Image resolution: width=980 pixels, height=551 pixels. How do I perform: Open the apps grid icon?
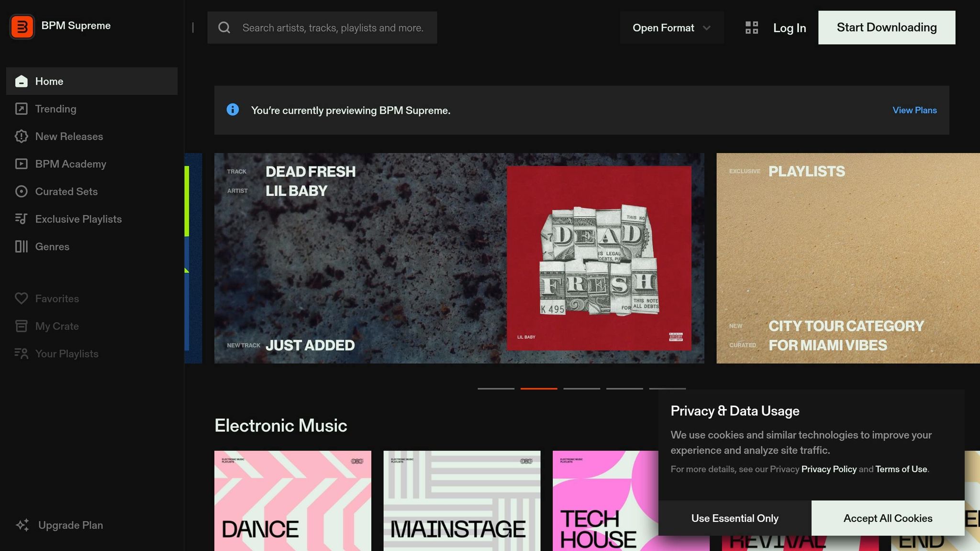pyautogui.click(x=752, y=28)
